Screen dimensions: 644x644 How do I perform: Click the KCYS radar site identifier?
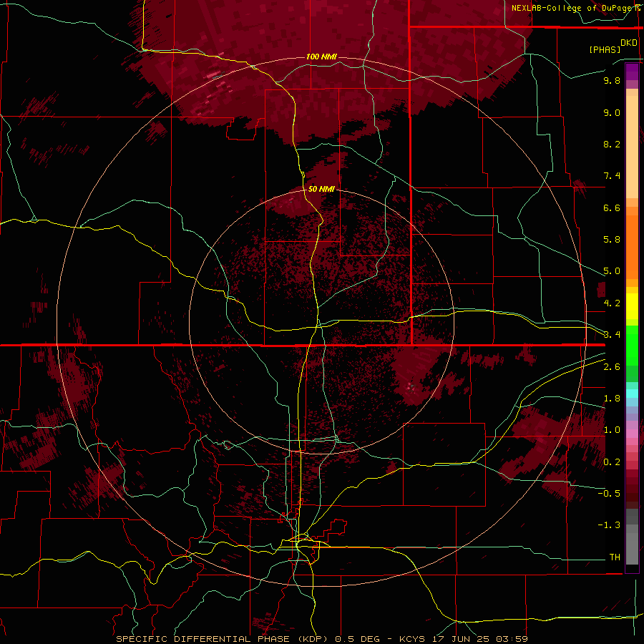(x=414, y=639)
